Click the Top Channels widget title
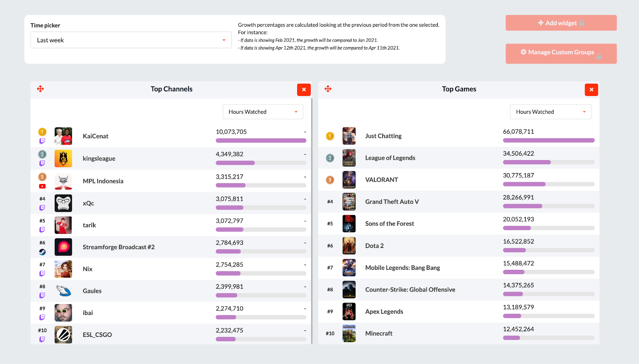 (171, 89)
